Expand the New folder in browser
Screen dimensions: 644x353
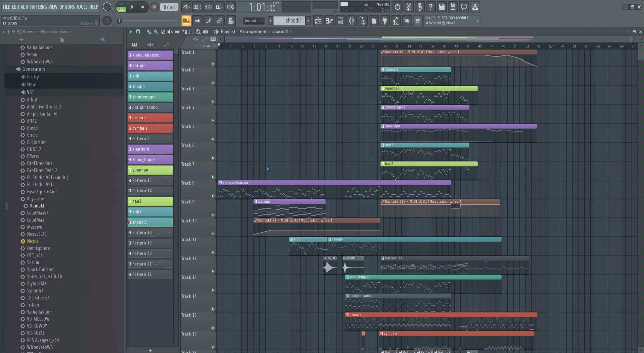click(31, 85)
